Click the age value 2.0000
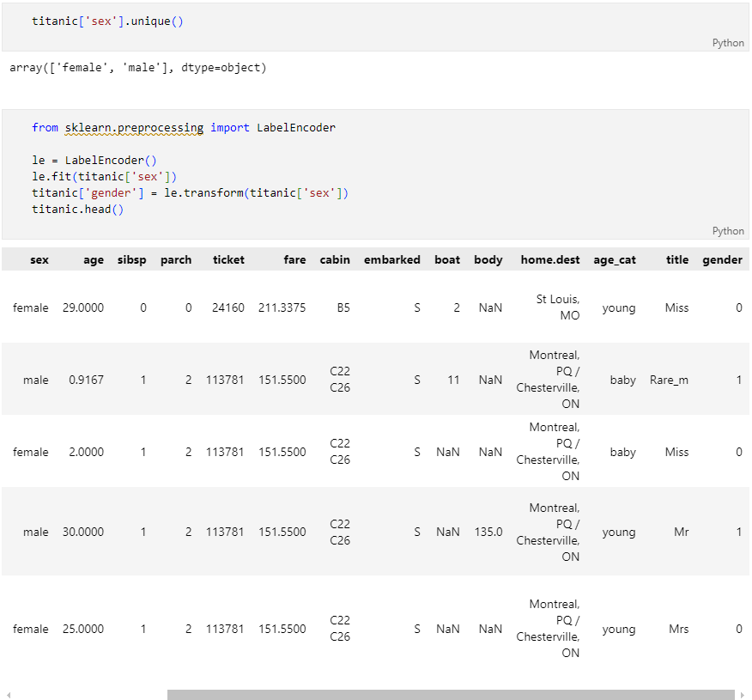Viewport: 752px width, 700px height. coord(87,452)
